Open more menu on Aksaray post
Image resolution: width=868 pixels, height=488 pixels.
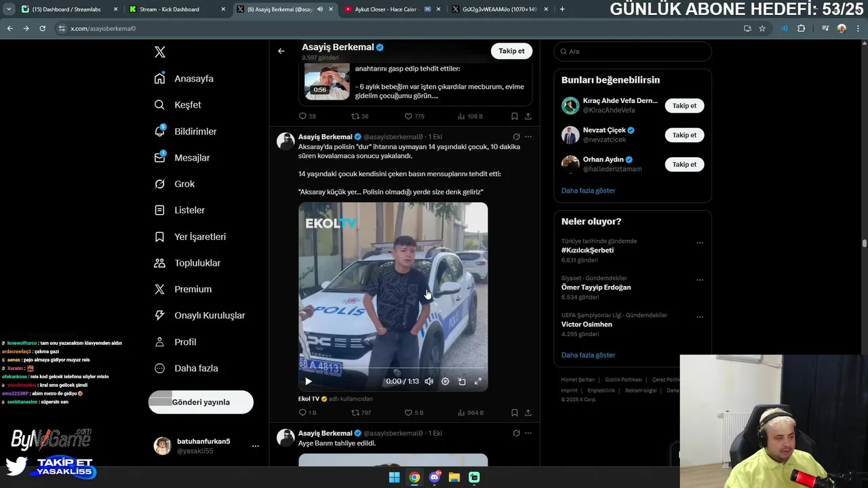point(528,137)
